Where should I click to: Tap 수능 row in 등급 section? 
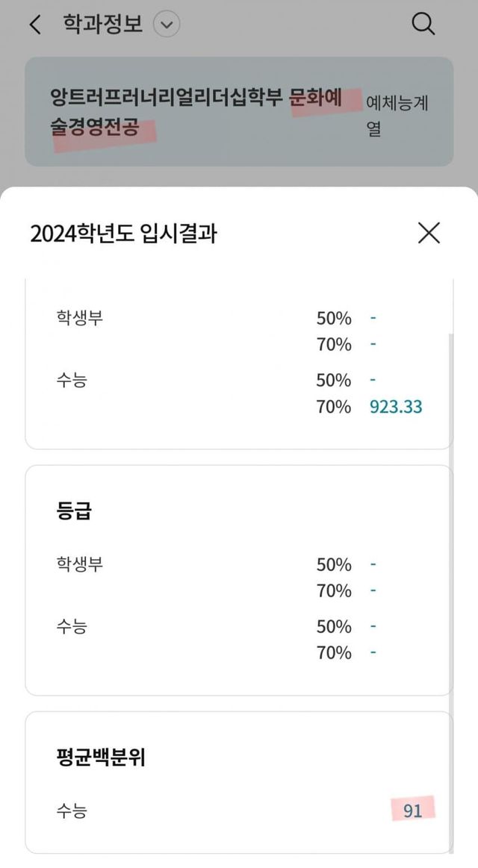(72, 625)
